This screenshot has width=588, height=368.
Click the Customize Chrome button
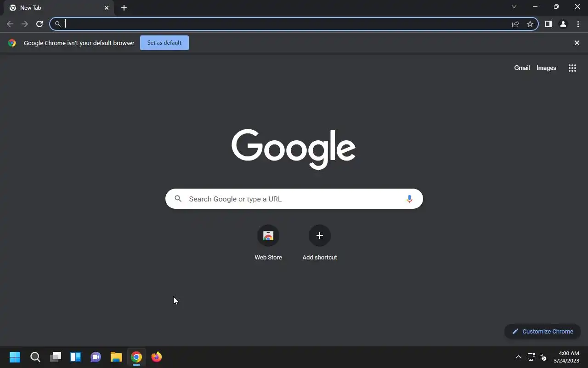click(543, 331)
